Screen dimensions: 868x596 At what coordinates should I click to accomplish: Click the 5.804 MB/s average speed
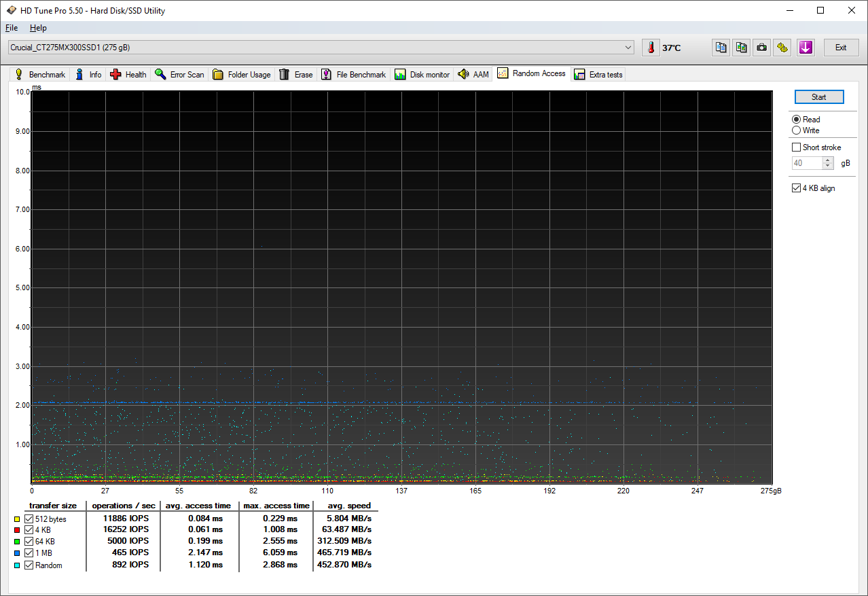[350, 519]
